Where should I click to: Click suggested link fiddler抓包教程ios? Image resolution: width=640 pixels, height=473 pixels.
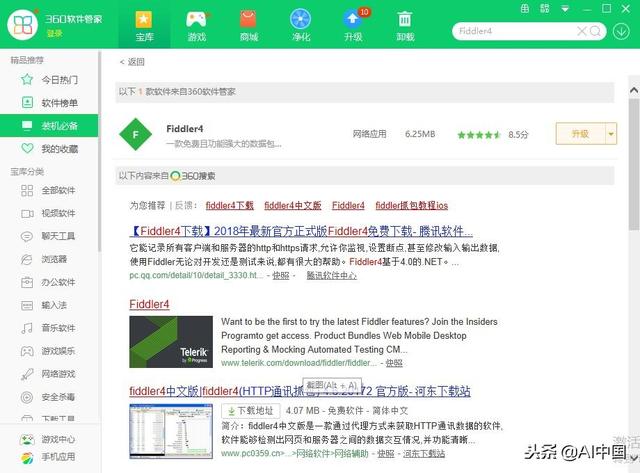(411, 205)
